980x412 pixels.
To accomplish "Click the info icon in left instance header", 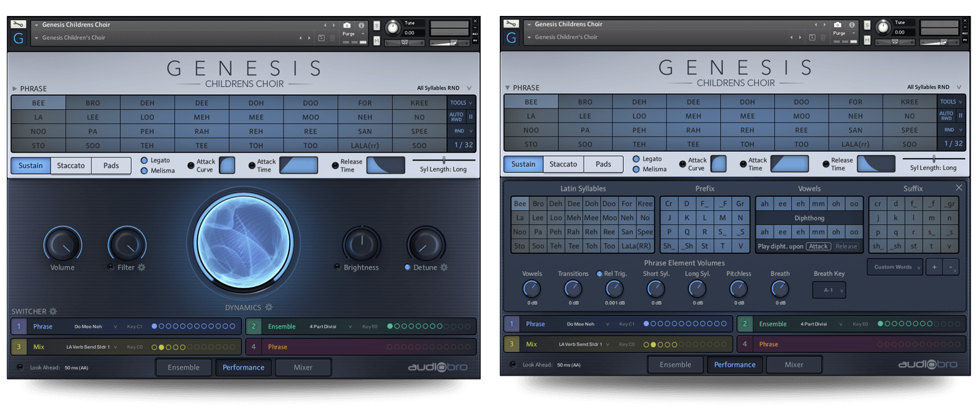I will pos(361,25).
